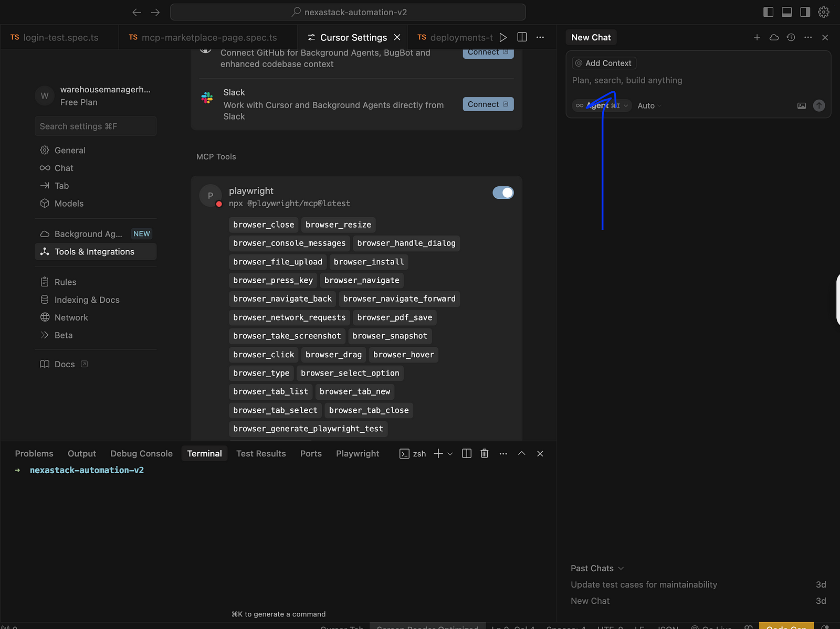Image resolution: width=840 pixels, height=629 pixels.
Task: Open terminal panel more actions
Action: point(503,454)
